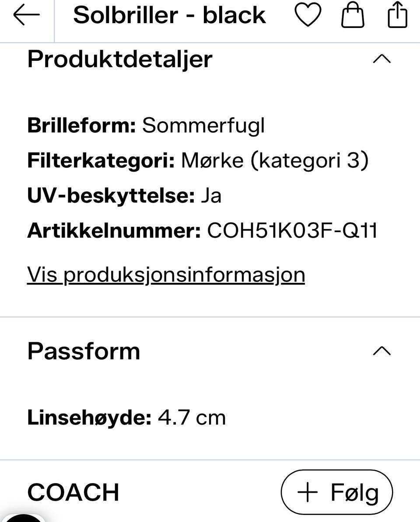This screenshot has width=420, height=522.
Task: Tap the plus icon inside Følg
Action: [x=308, y=492]
